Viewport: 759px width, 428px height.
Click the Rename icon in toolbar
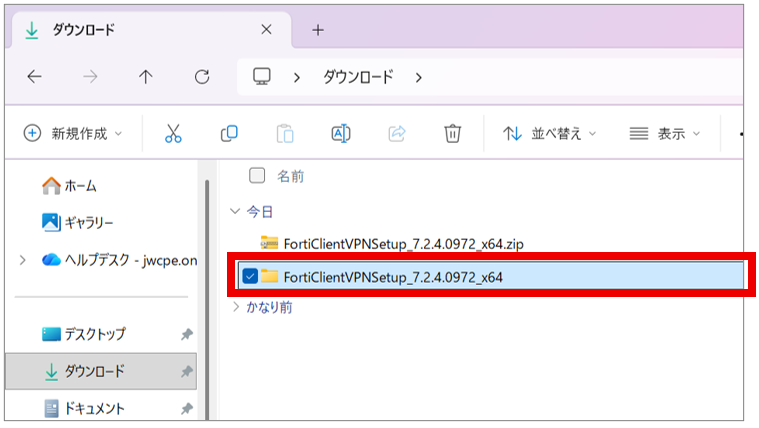pos(341,133)
